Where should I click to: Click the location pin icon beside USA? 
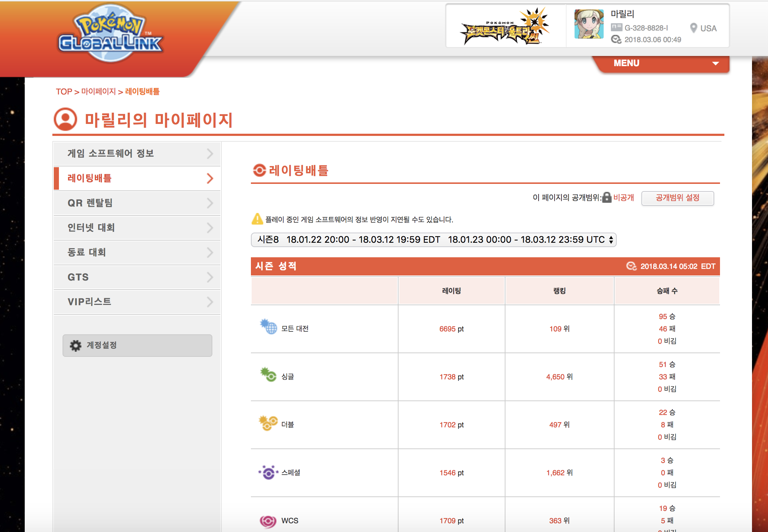click(x=693, y=28)
